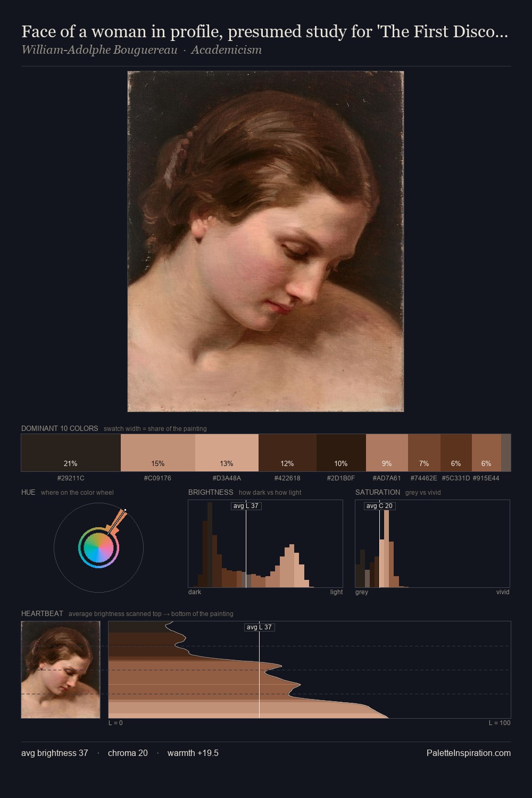Click the hex code #422618 label
The height and width of the screenshot is (798, 532).
[287, 478]
